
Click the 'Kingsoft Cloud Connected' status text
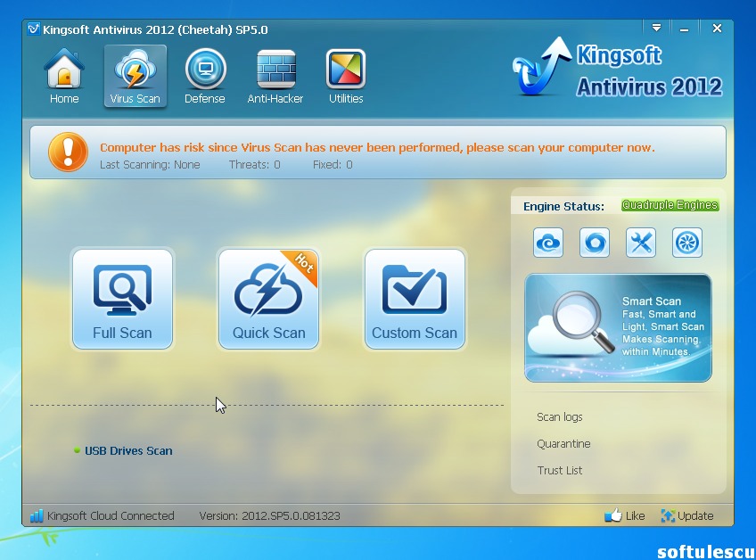click(111, 515)
